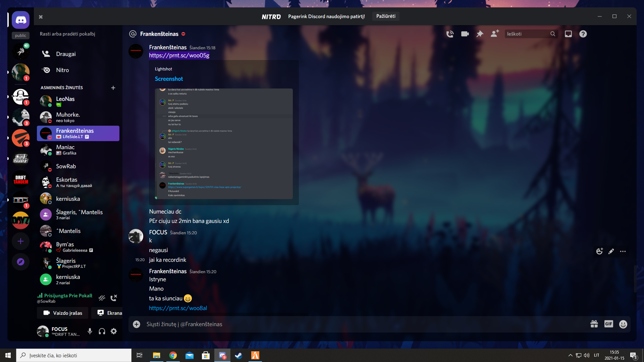Click Frankenšteinas username in first message

coord(168,47)
